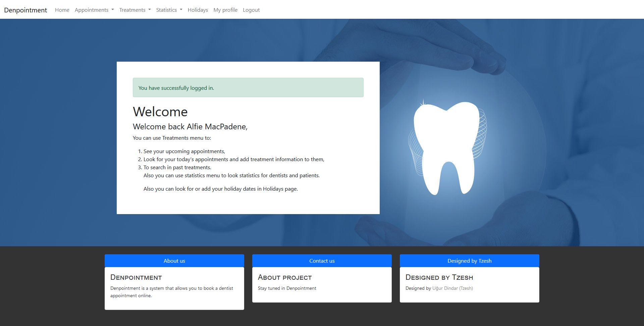Click the holiday dates sentence
The image size is (644, 326).
tap(221, 189)
